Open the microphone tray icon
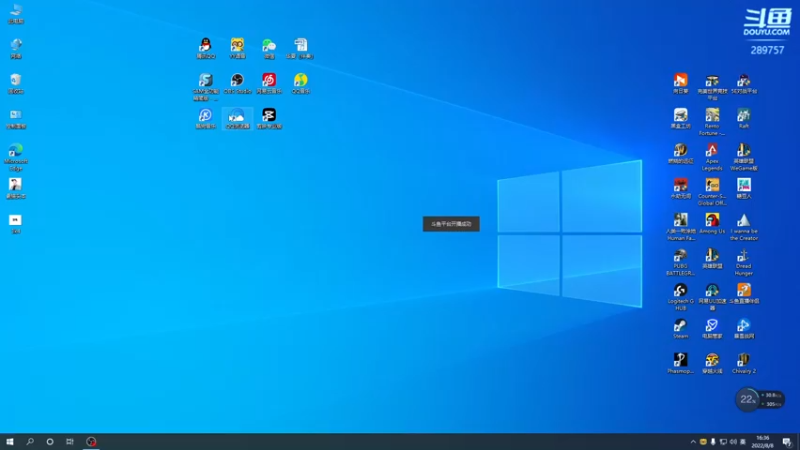800x450 pixels. click(x=713, y=442)
